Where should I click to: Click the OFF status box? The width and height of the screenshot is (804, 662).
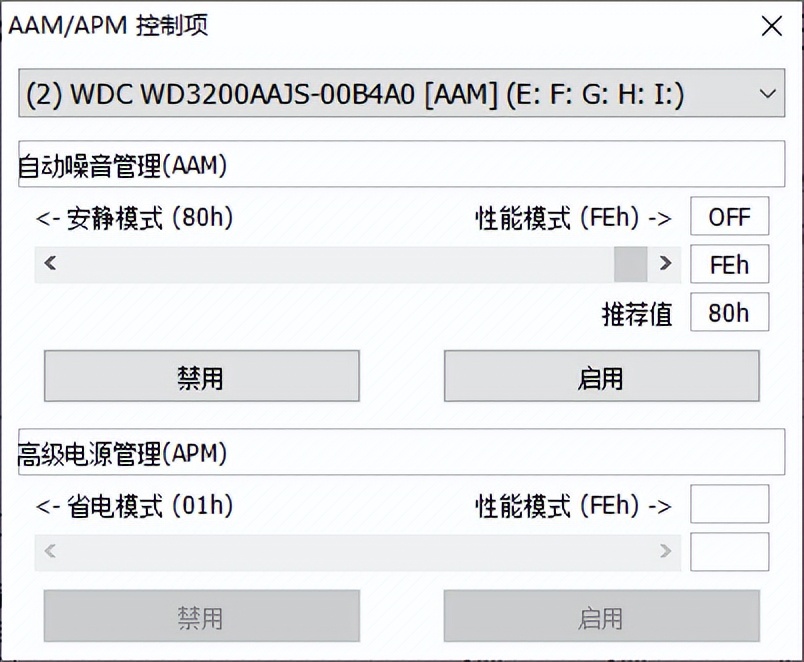[x=730, y=216]
